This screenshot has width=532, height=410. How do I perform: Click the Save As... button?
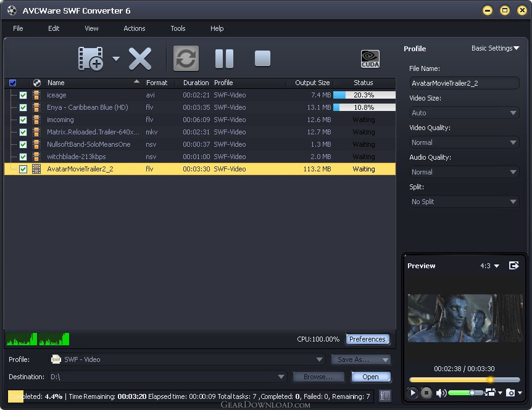(361, 359)
